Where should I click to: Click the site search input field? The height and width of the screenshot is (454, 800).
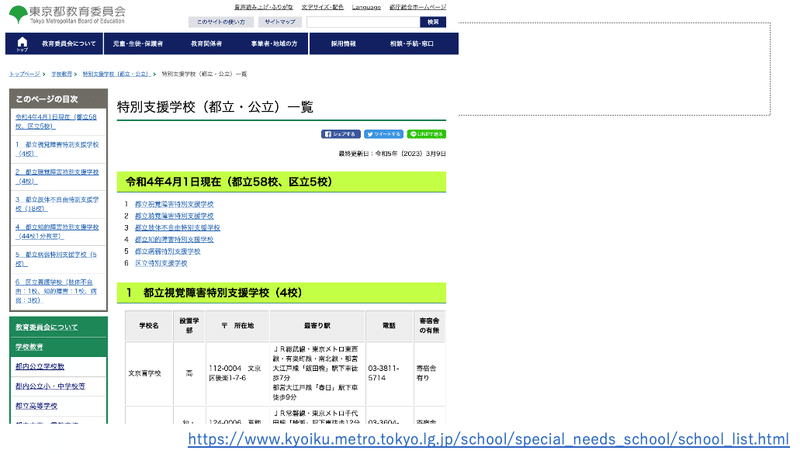(x=363, y=22)
